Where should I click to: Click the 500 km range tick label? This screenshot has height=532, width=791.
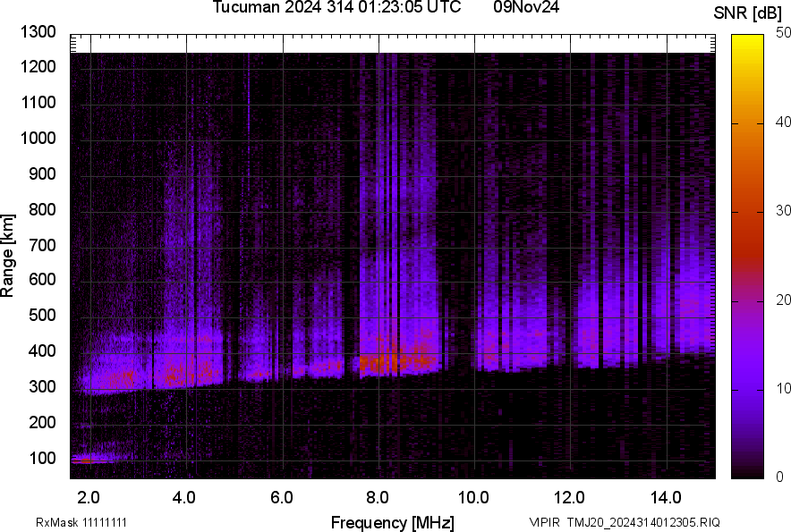pos(43,316)
